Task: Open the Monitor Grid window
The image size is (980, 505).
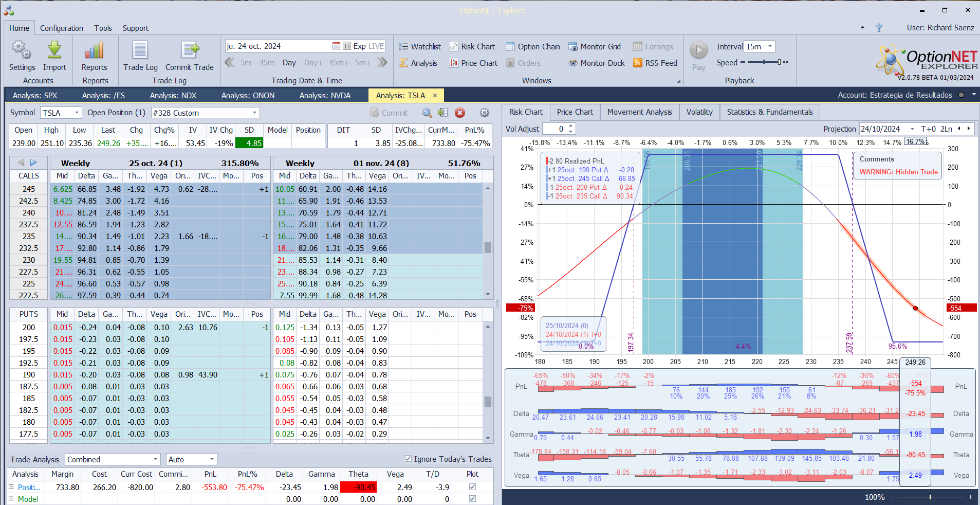Action: pos(594,47)
